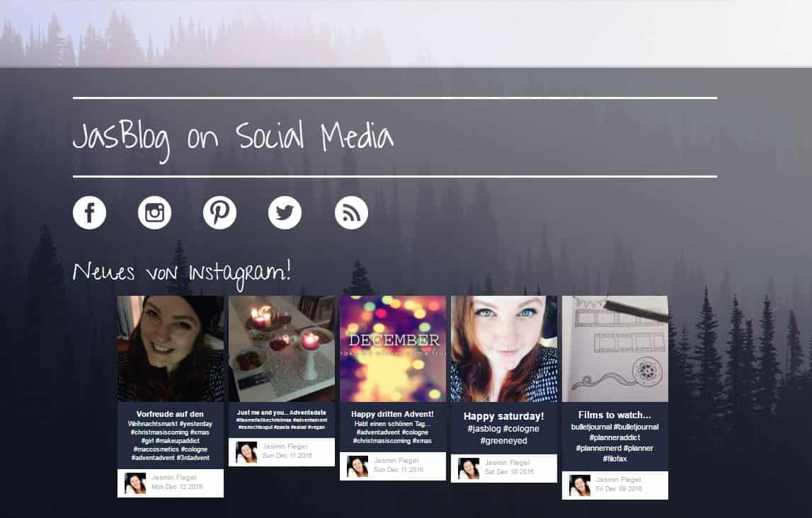Image resolution: width=812 pixels, height=518 pixels.
Task: Open the DECEMBER bokeh lights photo
Action: [392, 349]
